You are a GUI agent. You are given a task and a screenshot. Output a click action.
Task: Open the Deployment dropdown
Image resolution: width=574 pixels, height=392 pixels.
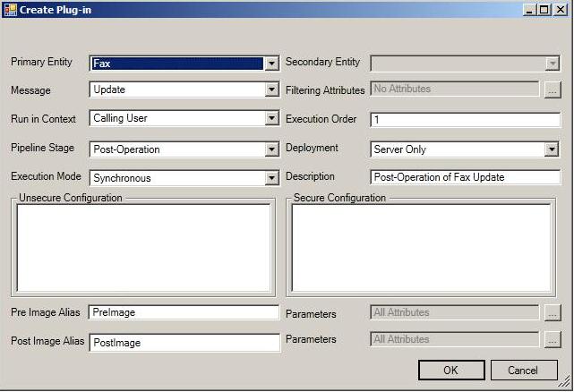point(552,149)
